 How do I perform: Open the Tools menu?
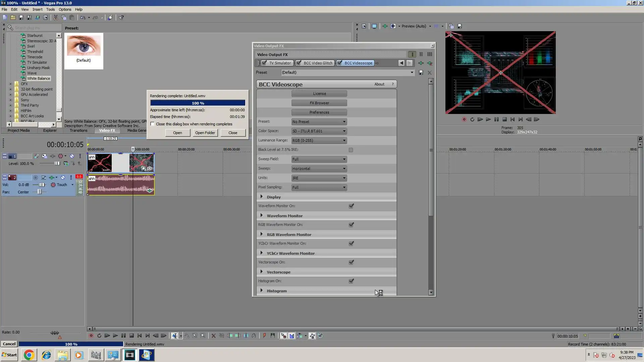[x=50, y=9]
